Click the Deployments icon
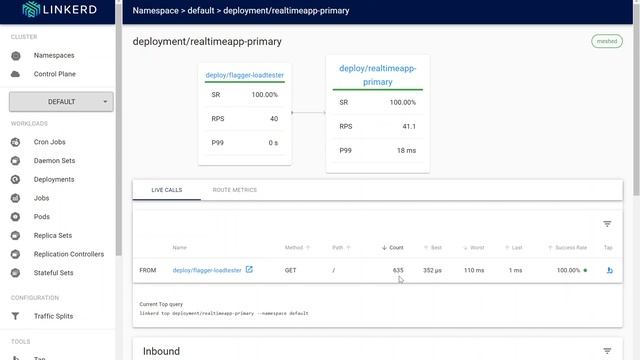 pos(16,180)
